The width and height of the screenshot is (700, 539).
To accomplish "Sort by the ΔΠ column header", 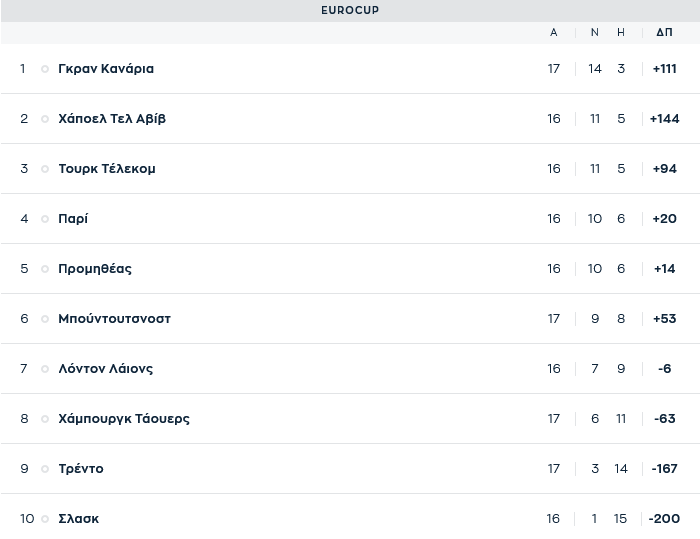I will (664, 33).
